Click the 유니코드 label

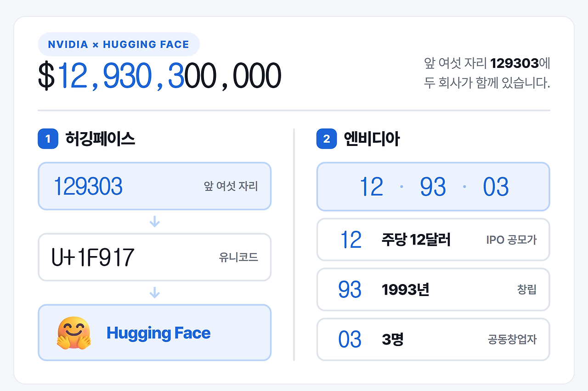click(238, 257)
